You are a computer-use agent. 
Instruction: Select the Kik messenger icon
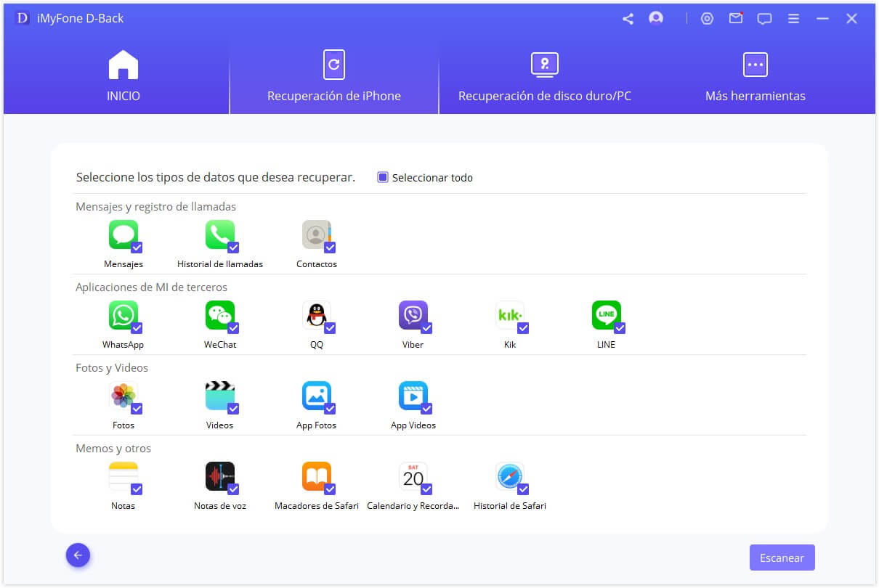click(x=510, y=314)
